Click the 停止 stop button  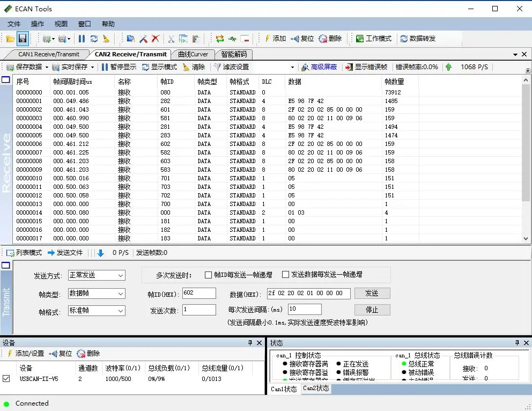tap(372, 310)
